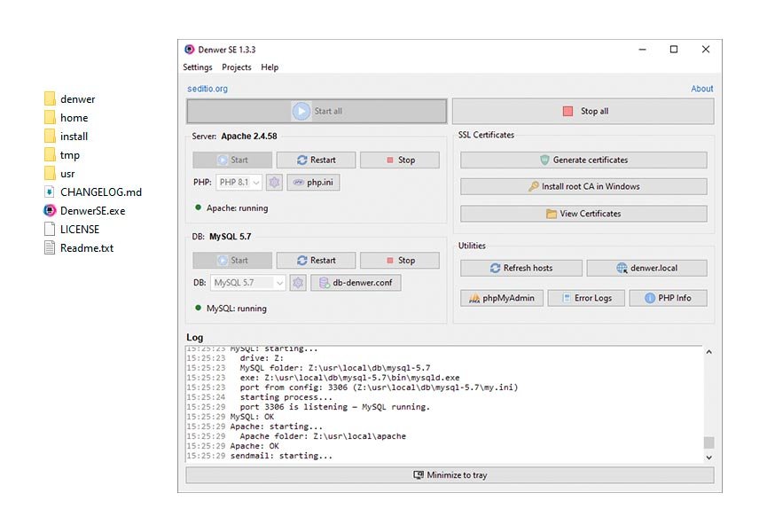
Task: Select the Readme.txt file icon
Action: (x=50, y=247)
